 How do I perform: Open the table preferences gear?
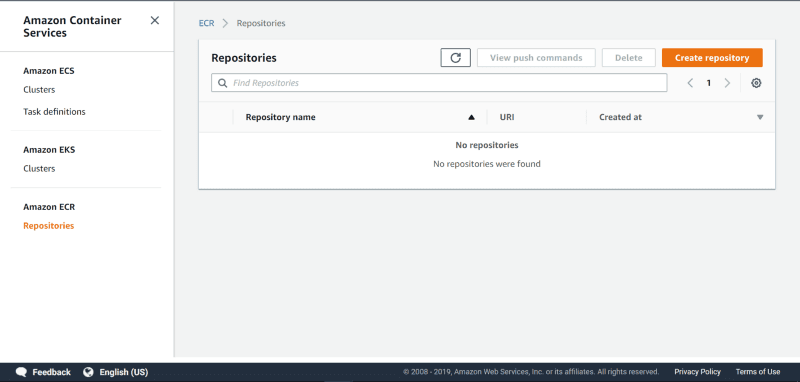pos(756,83)
